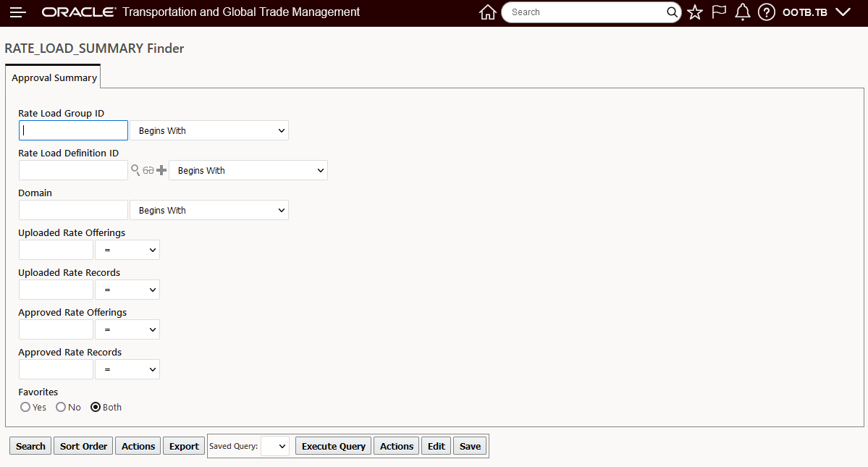868x467 pixels.
Task: Click OOTB.TB user name text
Action: [x=804, y=12]
